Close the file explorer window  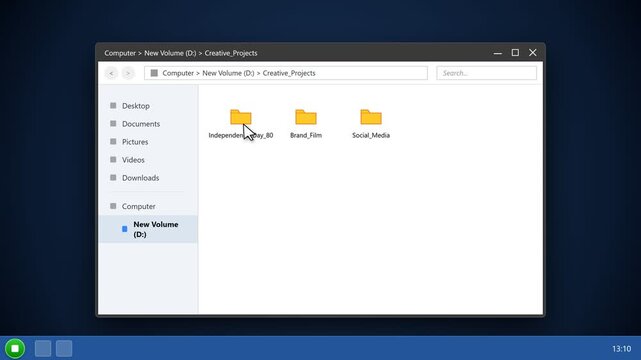533,53
